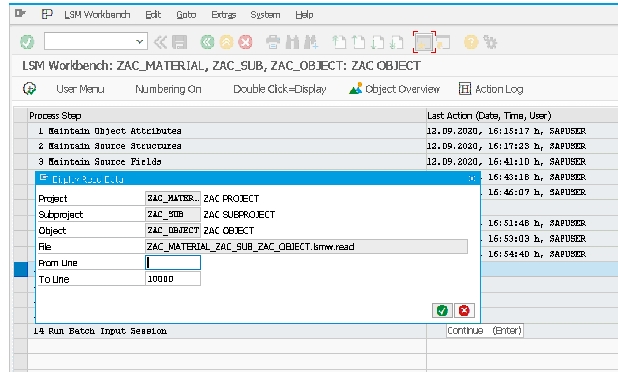618x372 pixels.
Task: Click the Find binoculars icon
Action: point(292,42)
